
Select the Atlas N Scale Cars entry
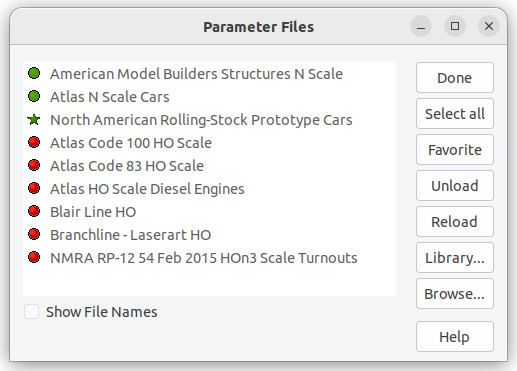(x=209, y=97)
